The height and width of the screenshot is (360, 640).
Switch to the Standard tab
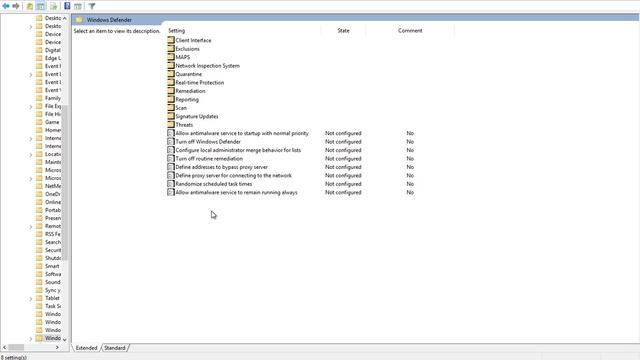tap(115, 348)
